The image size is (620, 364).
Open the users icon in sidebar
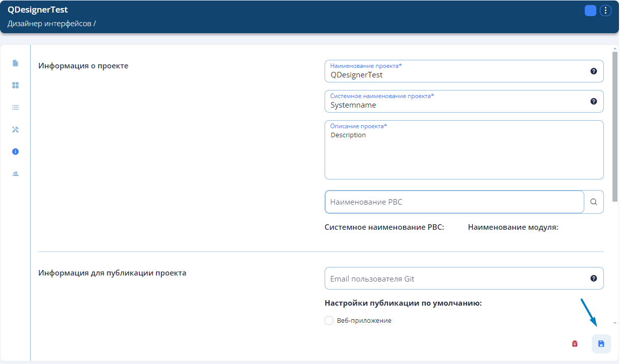[x=15, y=173]
